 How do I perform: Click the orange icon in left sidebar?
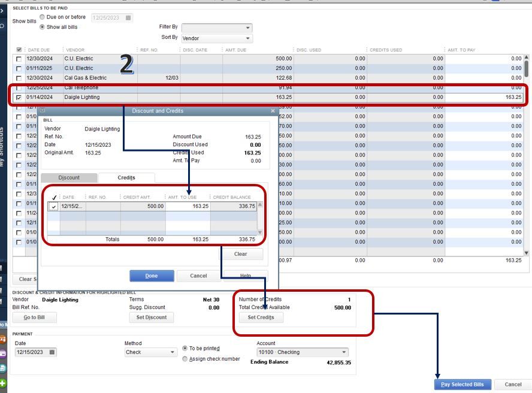pyautogui.click(x=3, y=338)
